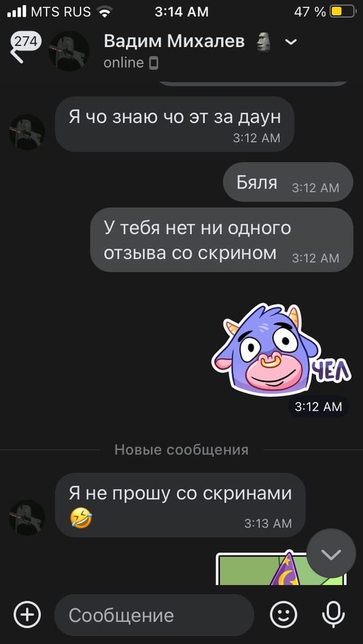This screenshot has height=644, width=363.
Task: Select the 'У тебя нет ни одного отзыва' message
Action: click(x=222, y=240)
